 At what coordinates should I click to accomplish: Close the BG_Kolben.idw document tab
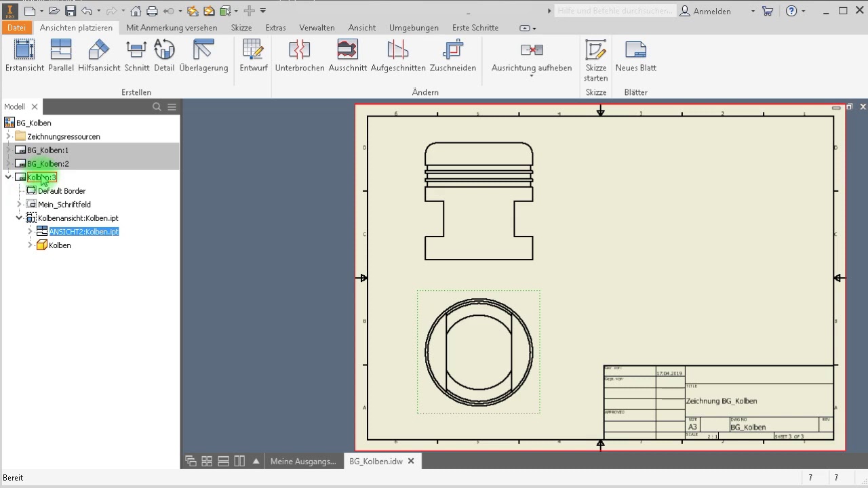pos(410,461)
